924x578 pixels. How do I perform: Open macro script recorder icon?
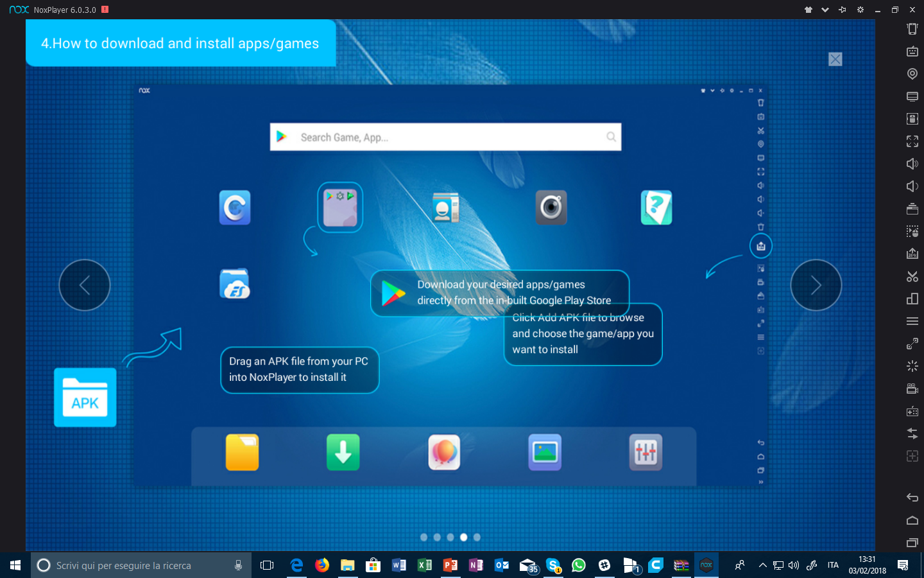tap(912, 231)
